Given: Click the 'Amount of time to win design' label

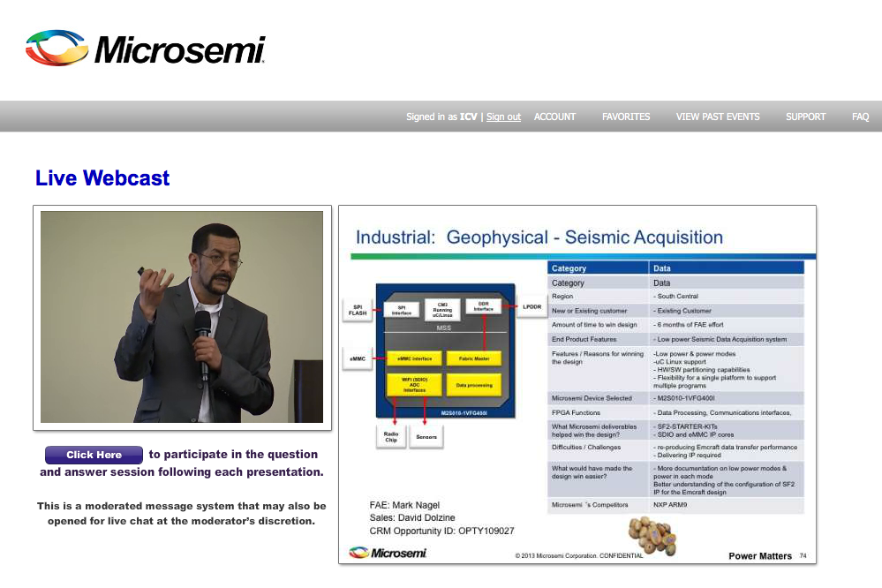Looking at the screenshot, I should (594, 325).
